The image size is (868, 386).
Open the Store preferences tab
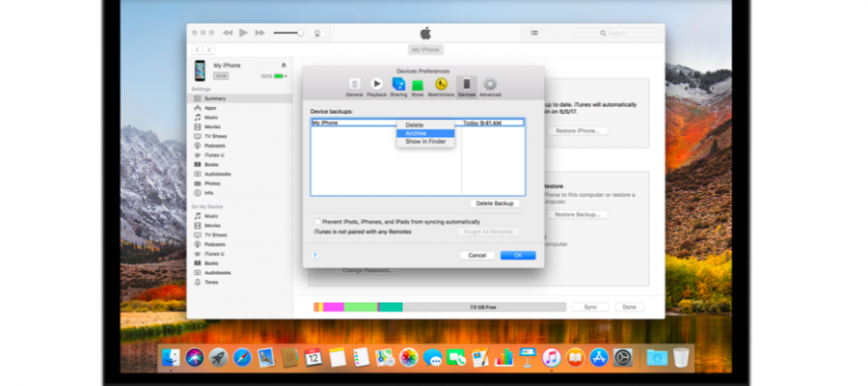418,88
